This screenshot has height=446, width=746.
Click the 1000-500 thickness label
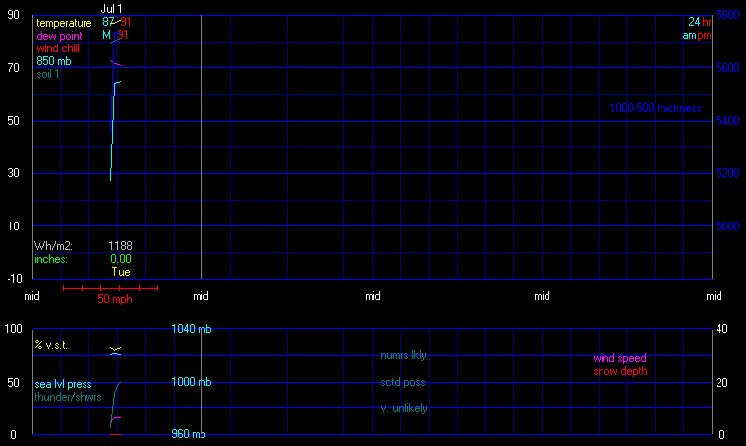(x=655, y=108)
